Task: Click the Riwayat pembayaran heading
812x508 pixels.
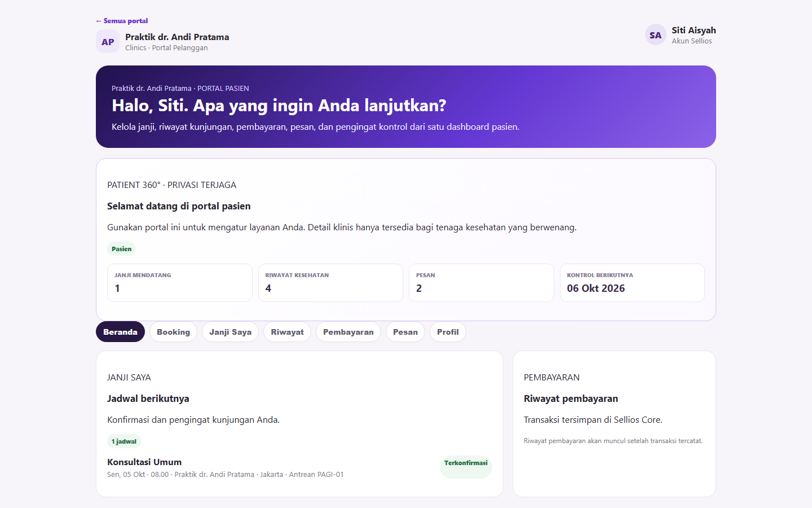Action: point(571,398)
